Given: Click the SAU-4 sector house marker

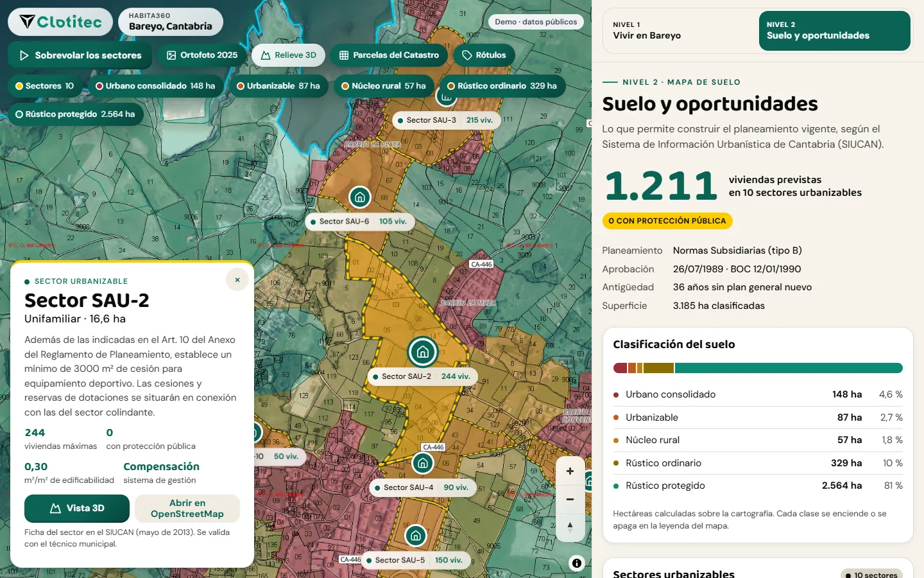Looking at the screenshot, I should pos(423,463).
